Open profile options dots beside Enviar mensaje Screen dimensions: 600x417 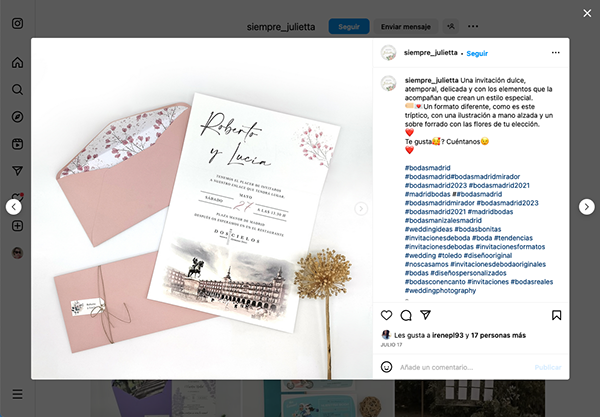pos(473,26)
